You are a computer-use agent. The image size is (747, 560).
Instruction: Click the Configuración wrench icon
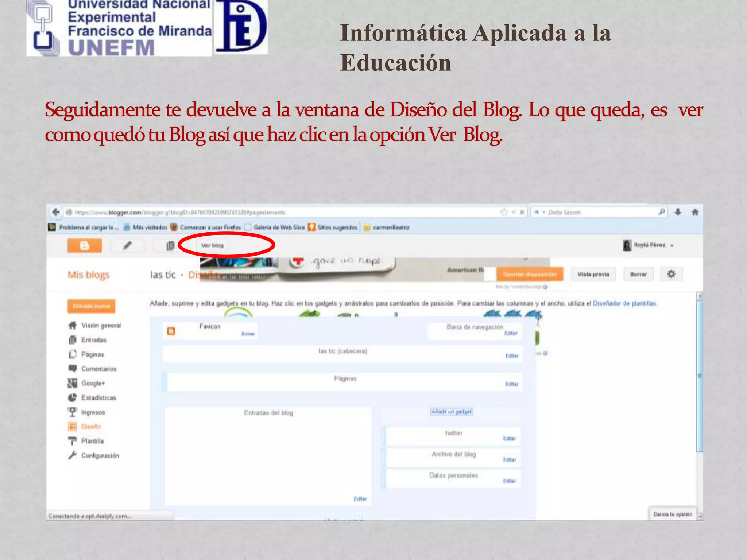click(x=73, y=455)
